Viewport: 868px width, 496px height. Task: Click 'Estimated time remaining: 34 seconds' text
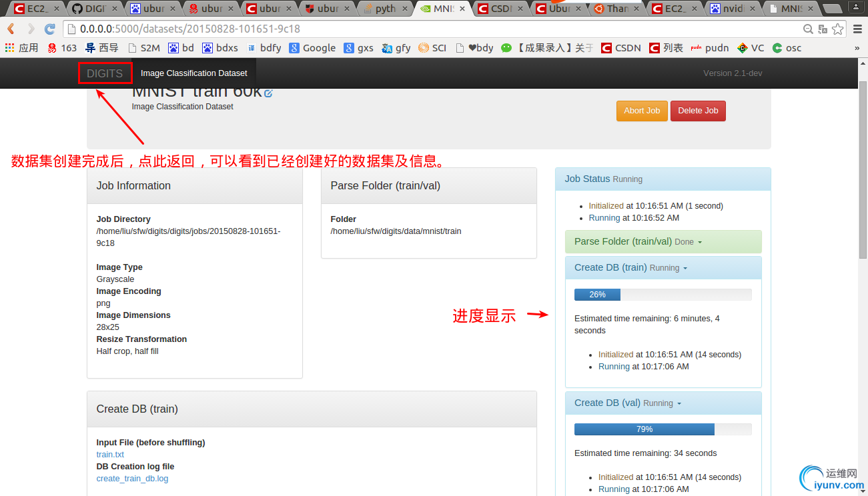coord(646,453)
